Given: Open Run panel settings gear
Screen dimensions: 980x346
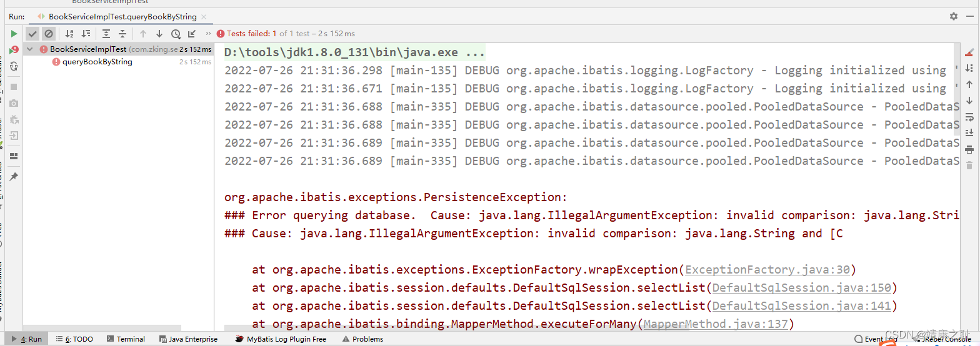Looking at the screenshot, I should tap(953, 16).
